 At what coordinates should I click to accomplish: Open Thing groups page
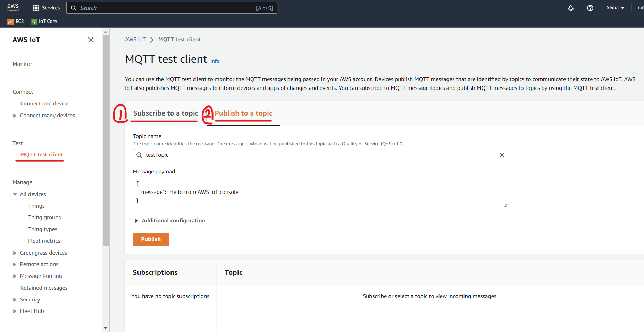[44, 218]
